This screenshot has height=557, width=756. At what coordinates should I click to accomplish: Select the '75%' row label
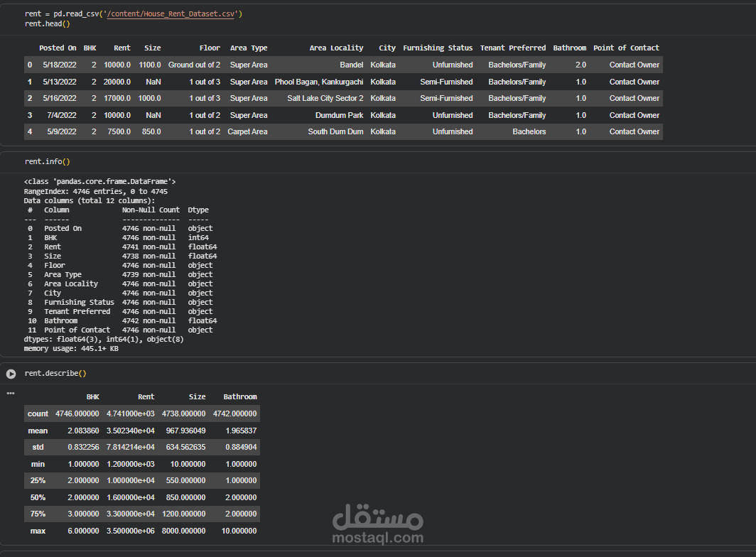coord(38,514)
